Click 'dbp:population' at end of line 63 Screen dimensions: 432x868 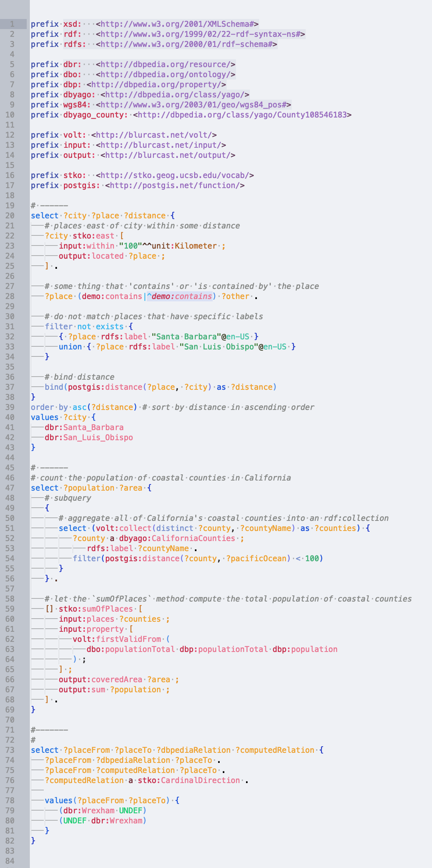click(x=305, y=649)
